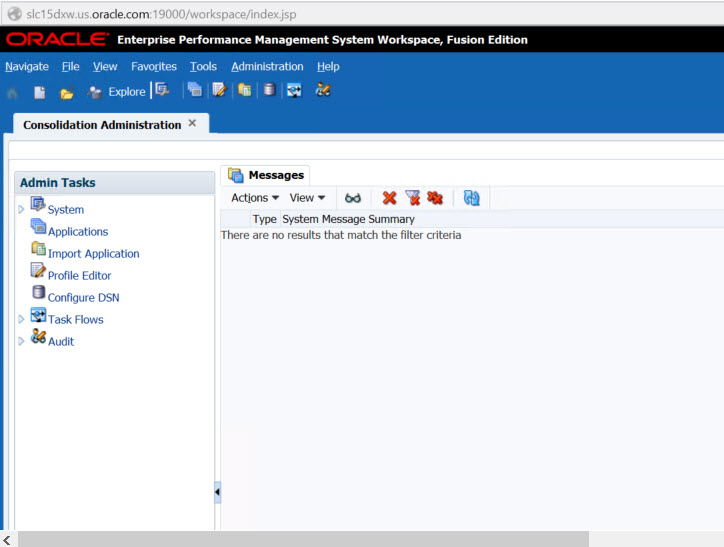This screenshot has height=547, width=724.
Task: Click the Audit toolbar icon
Action: pos(323,89)
